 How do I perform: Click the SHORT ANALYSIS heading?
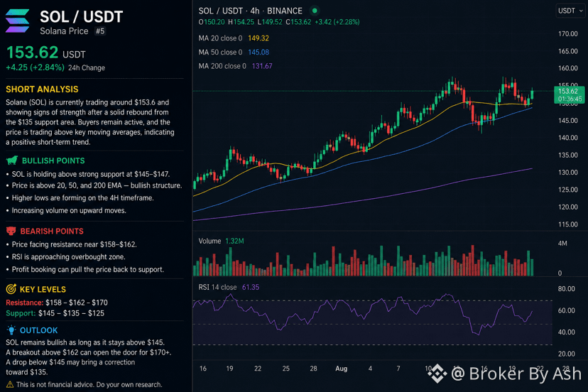42,89
